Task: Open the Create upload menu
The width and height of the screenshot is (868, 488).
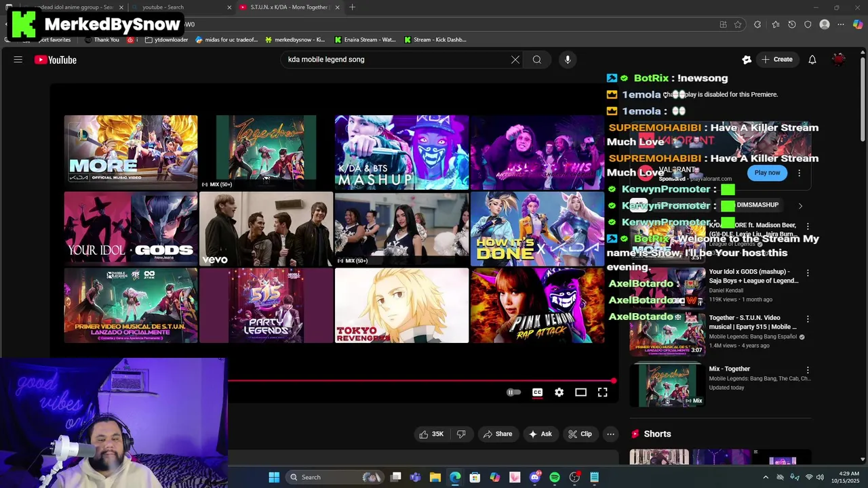Action: pos(776,60)
